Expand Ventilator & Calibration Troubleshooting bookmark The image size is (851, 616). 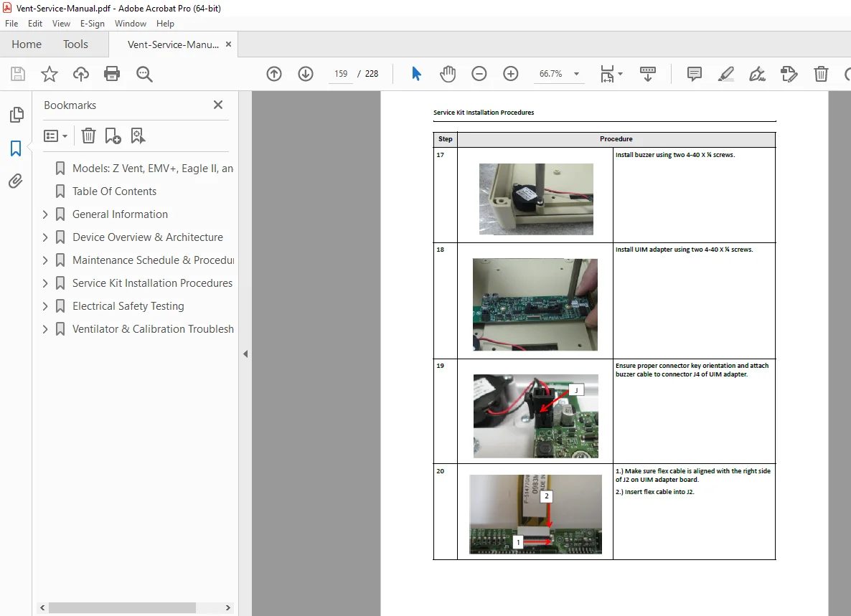[x=45, y=329]
